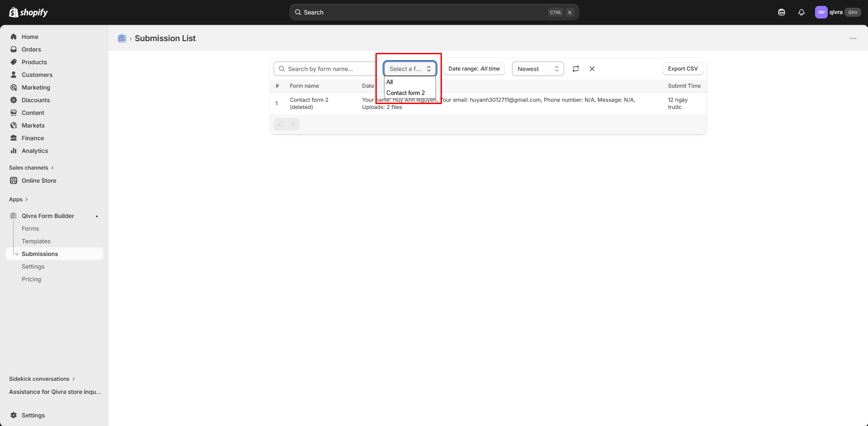Click the Orders icon in sidebar
The height and width of the screenshot is (426, 868).
pos(14,49)
